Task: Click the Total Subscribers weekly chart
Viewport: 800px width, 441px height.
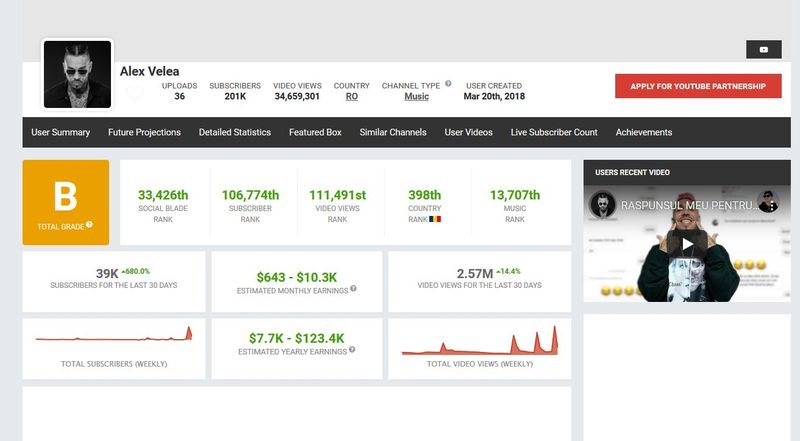Action: (113, 338)
